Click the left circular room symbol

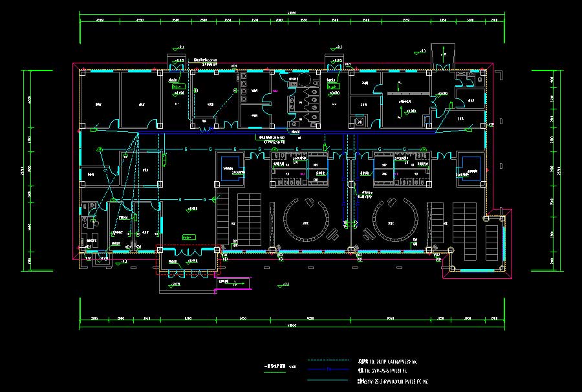[306, 219]
